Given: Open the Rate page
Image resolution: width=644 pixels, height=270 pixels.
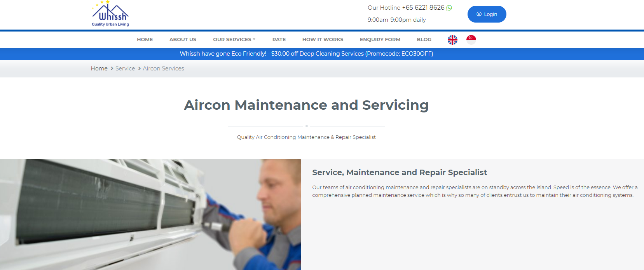Looking at the screenshot, I should (x=279, y=40).
